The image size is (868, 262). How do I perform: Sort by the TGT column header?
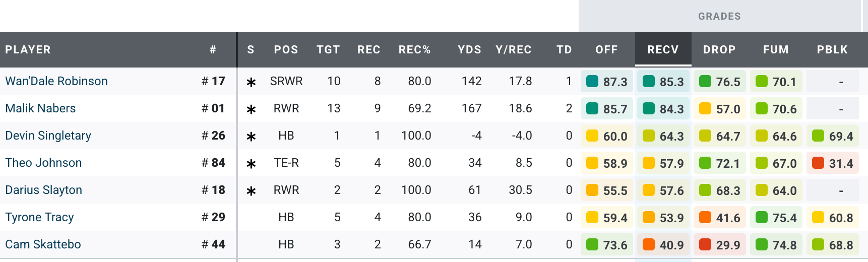(x=328, y=49)
